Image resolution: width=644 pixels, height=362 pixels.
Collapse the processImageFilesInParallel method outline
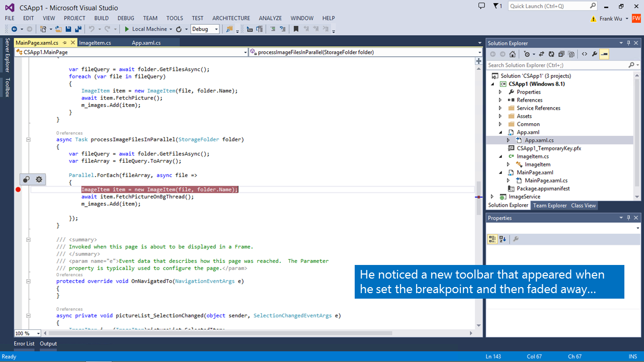coord(28,140)
